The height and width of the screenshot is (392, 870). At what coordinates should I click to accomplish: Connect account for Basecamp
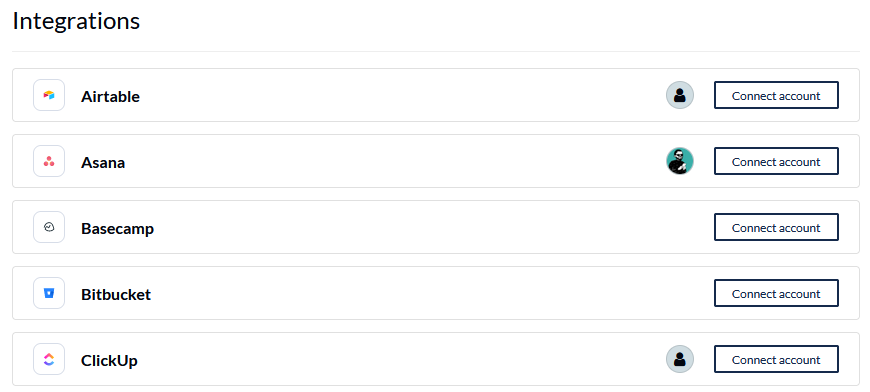776,227
